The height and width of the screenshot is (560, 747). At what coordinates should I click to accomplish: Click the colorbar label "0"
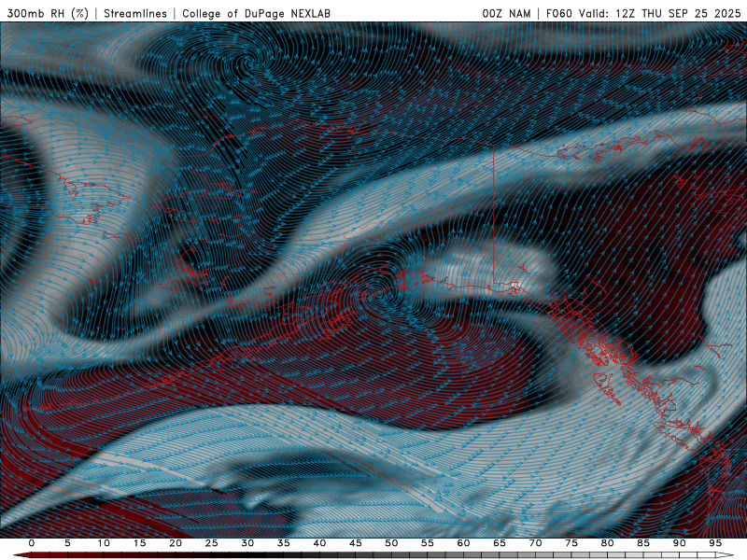pyautogui.click(x=32, y=543)
